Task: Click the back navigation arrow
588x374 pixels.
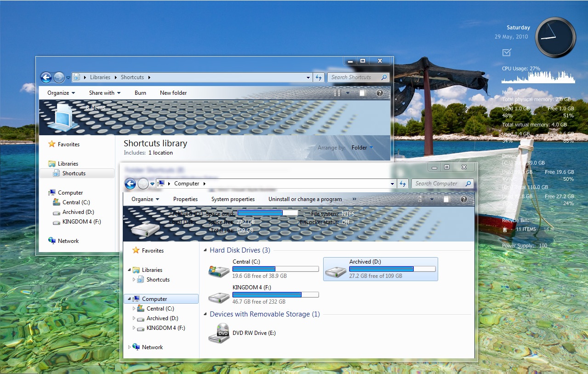Action: tap(130, 184)
